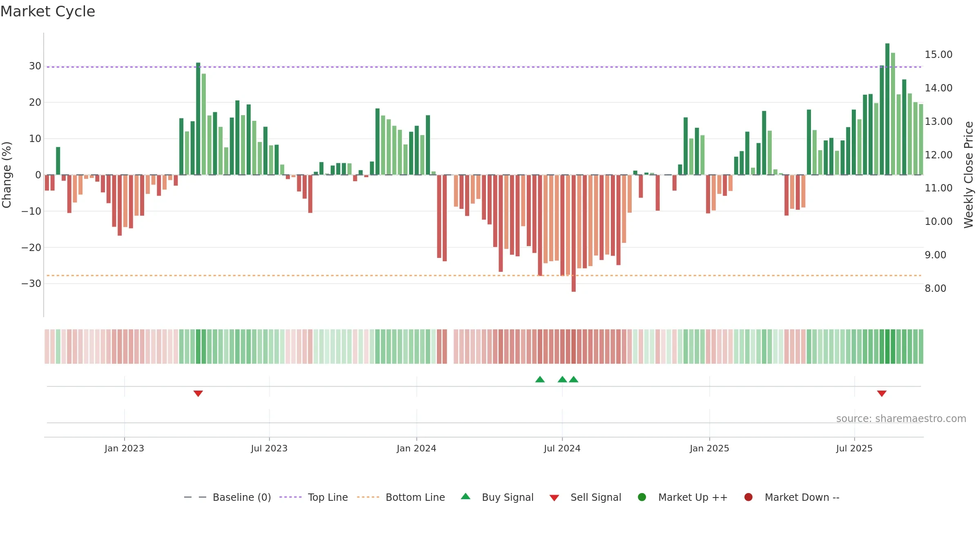Click the -30 change axis value
980x551 pixels.
31,283
